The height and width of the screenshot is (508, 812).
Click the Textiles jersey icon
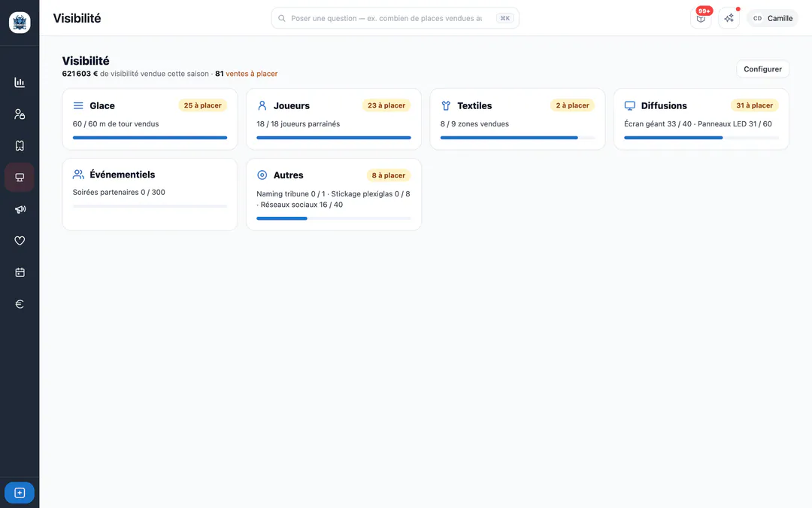pyautogui.click(x=446, y=106)
